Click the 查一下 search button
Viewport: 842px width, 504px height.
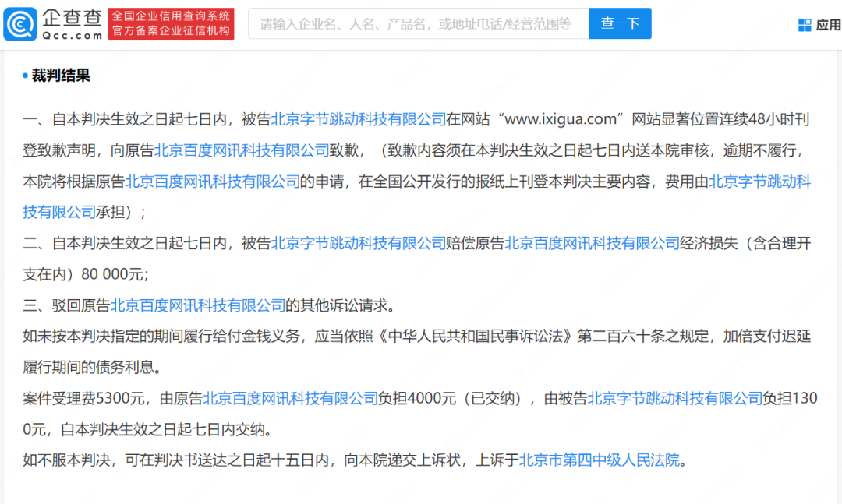(620, 23)
